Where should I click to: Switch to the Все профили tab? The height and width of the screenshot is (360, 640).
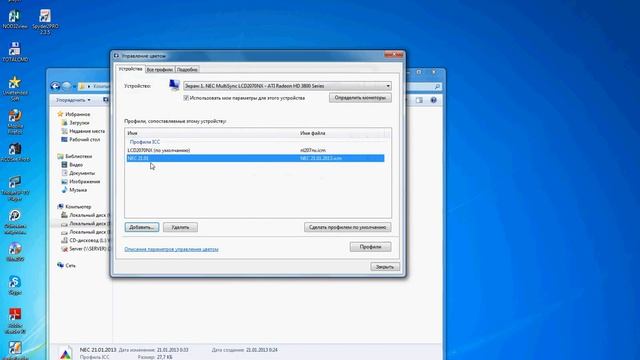click(160, 70)
